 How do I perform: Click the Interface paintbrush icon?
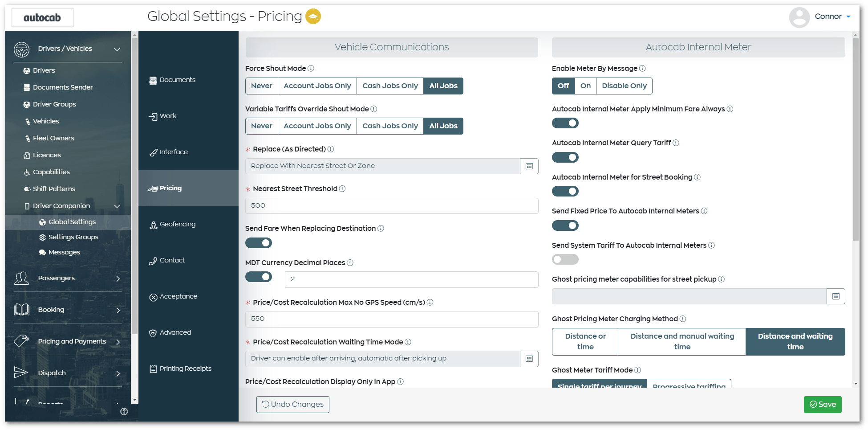point(153,152)
